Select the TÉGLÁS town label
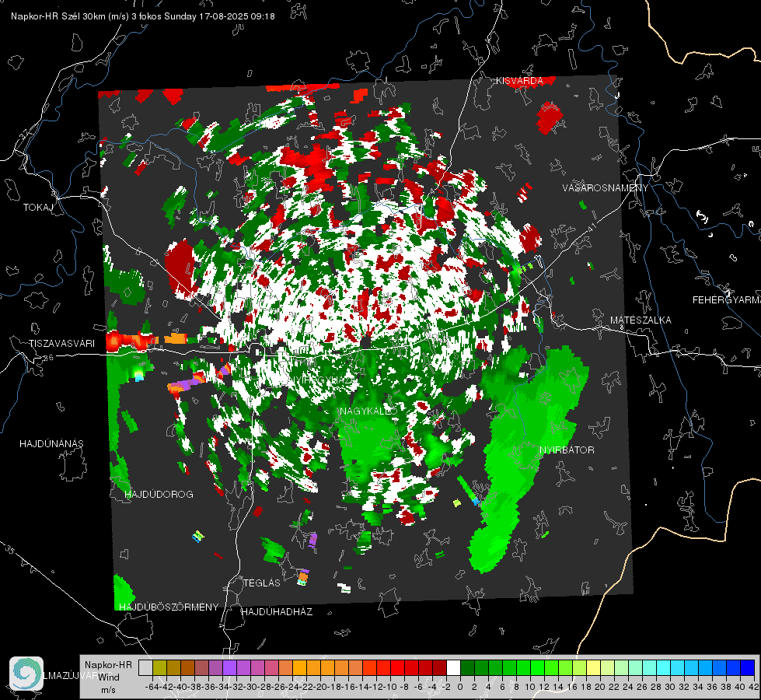Image resolution: width=761 pixels, height=700 pixels. (262, 583)
